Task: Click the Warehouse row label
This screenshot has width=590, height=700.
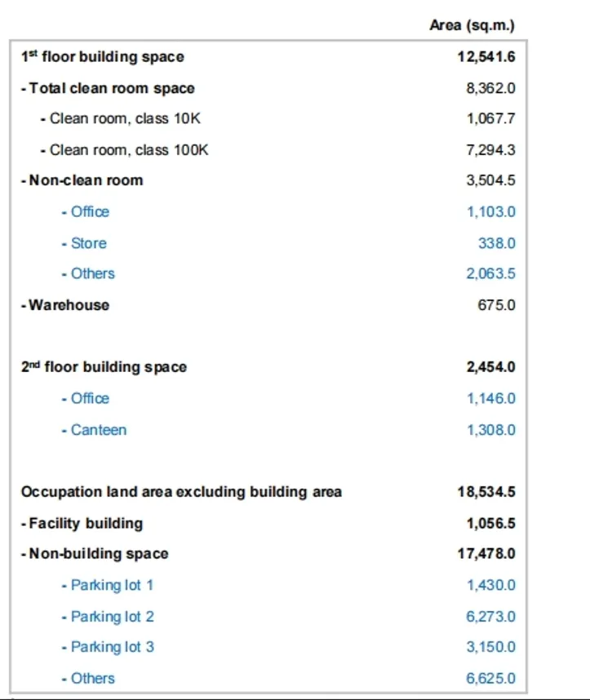Action: (x=65, y=305)
